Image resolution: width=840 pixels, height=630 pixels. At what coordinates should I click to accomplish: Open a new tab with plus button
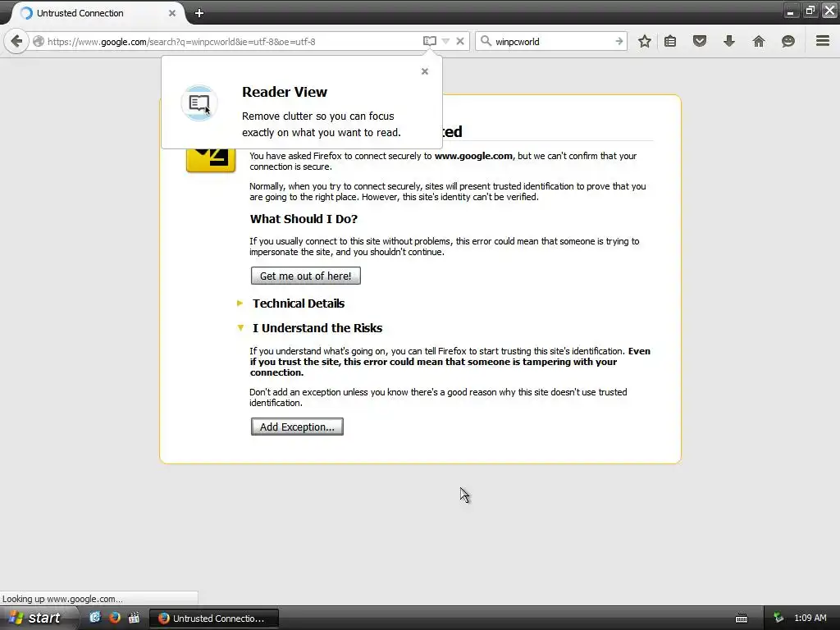(x=199, y=13)
